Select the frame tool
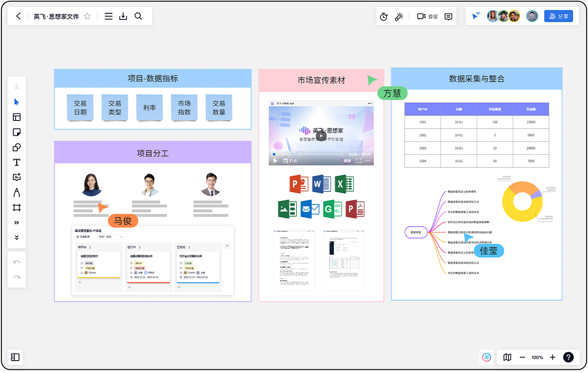 pyautogui.click(x=17, y=207)
